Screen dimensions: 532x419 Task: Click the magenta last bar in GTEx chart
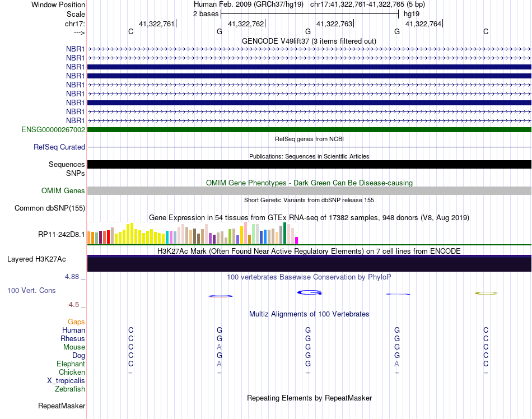click(297, 240)
